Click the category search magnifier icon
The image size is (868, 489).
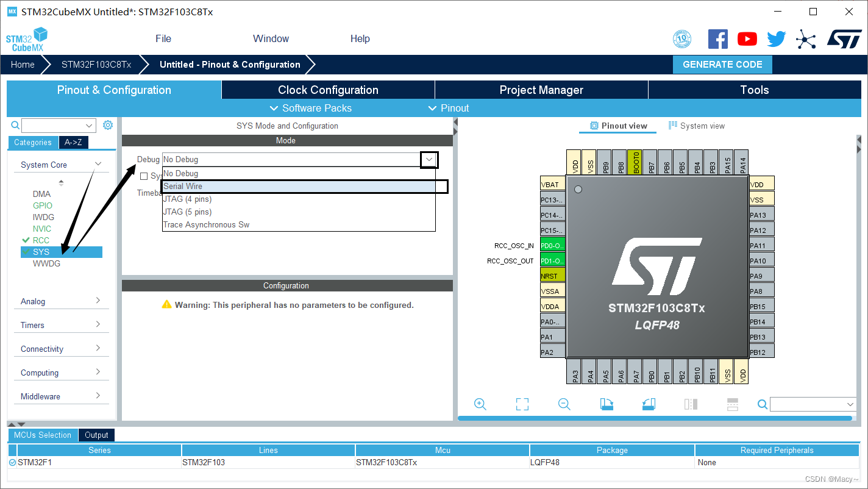coord(16,126)
